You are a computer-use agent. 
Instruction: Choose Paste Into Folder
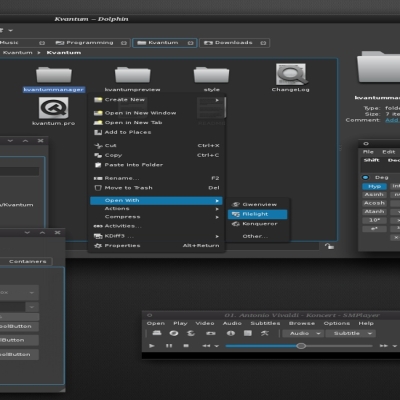[157, 165]
